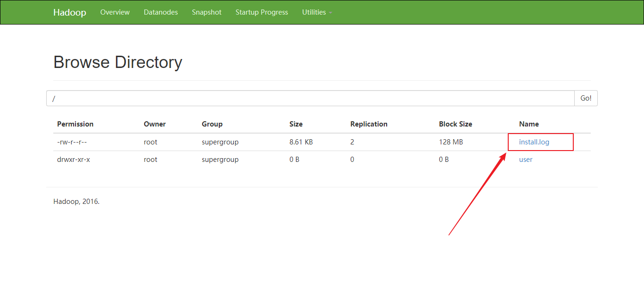Go to the Datanodes page
The width and height of the screenshot is (644, 295).
161,12
